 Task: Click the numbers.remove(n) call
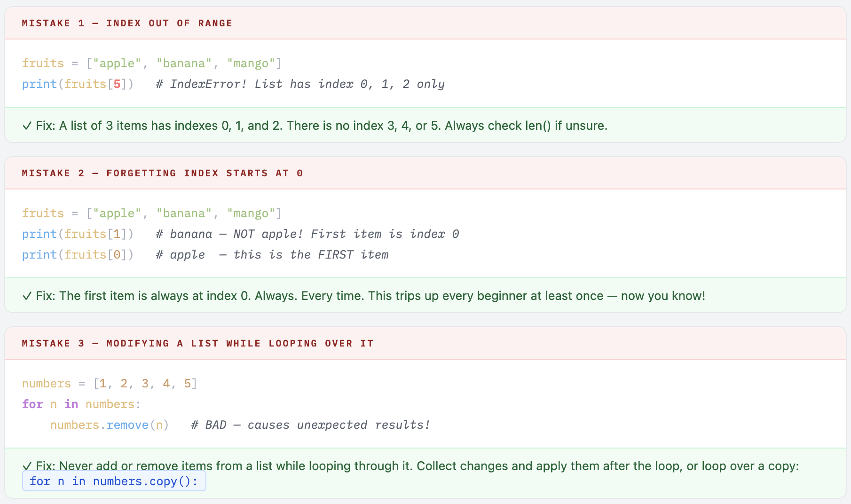click(109, 425)
